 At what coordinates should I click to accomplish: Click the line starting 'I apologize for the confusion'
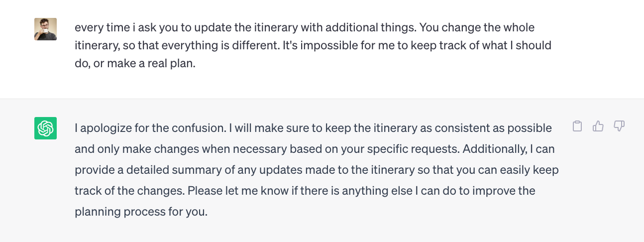coord(313,128)
